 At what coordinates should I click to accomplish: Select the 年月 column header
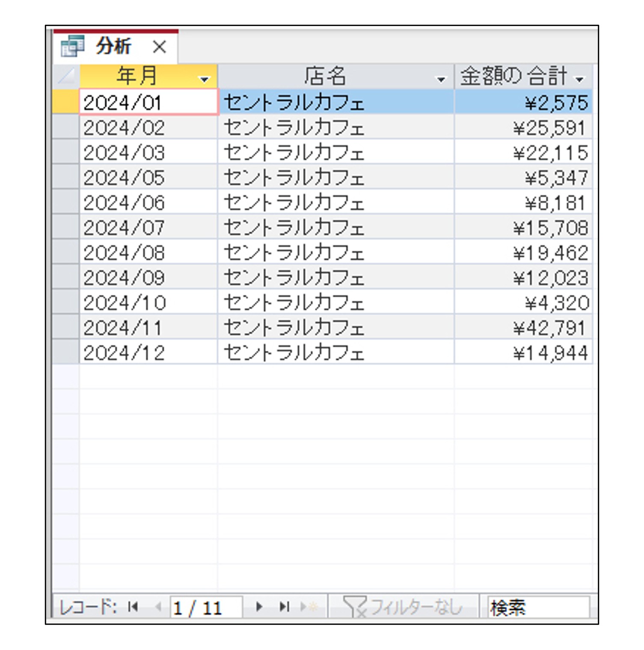click(148, 76)
